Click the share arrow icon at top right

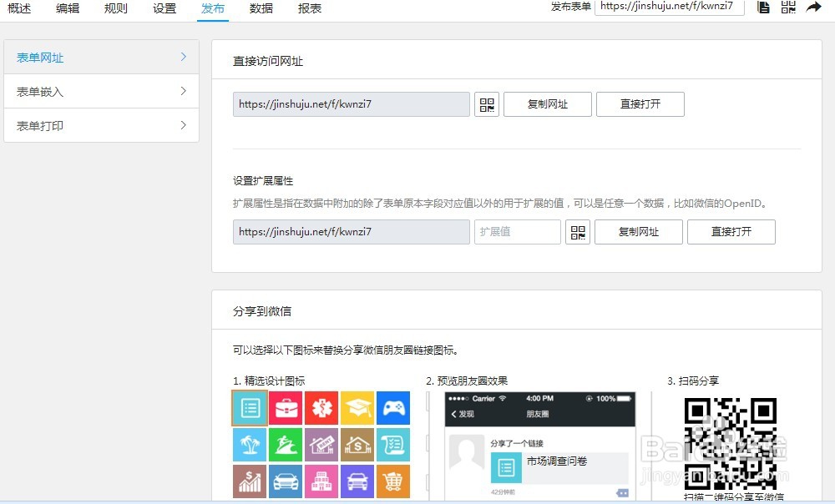813,7
